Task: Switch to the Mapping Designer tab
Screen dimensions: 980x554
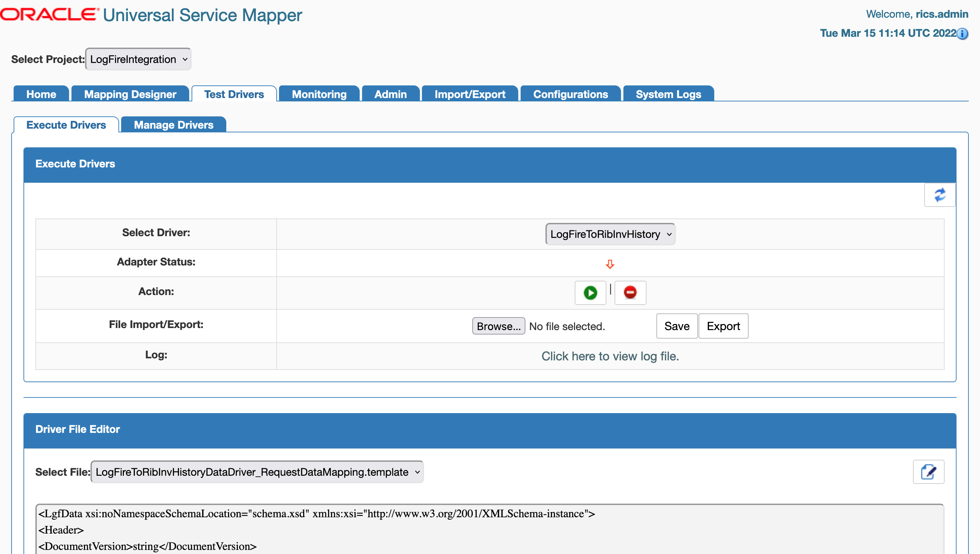Action: click(x=130, y=94)
